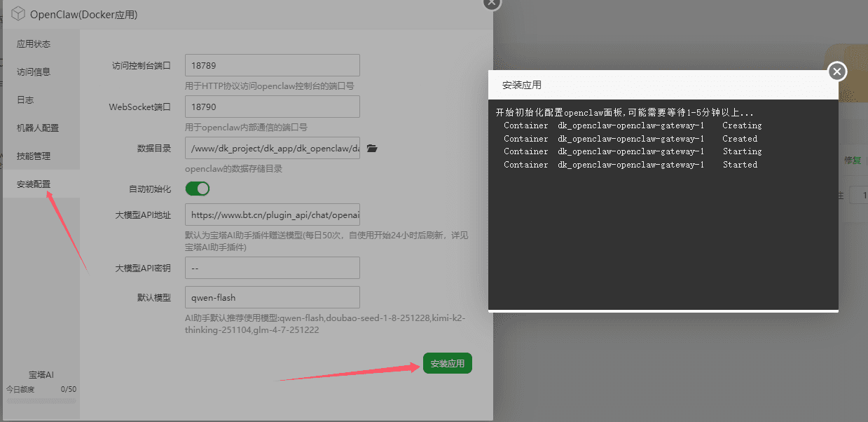Screen dimensions: 868x422
Task: Select the WebSocket端口 field showing 18790
Action: 272,107
